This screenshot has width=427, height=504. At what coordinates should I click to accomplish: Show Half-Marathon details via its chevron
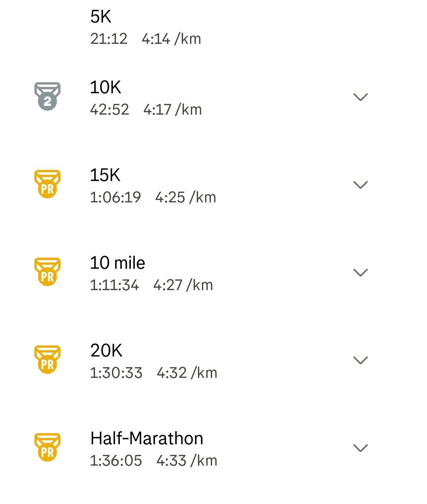tap(360, 448)
